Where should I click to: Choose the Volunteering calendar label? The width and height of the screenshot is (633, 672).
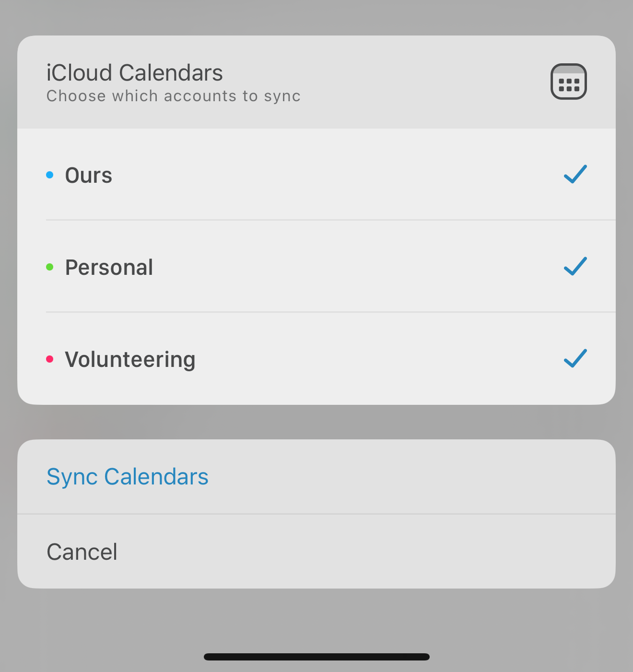click(x=130, y=360)
